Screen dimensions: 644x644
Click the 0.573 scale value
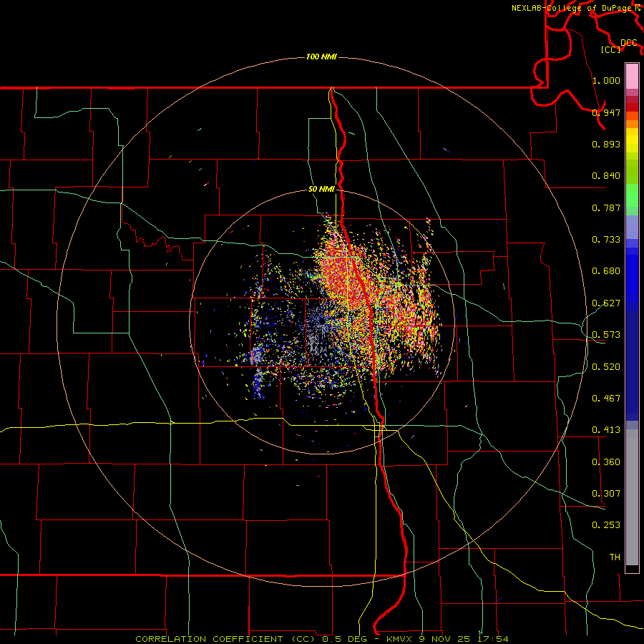pyautogui.click(x=606, y=334)
